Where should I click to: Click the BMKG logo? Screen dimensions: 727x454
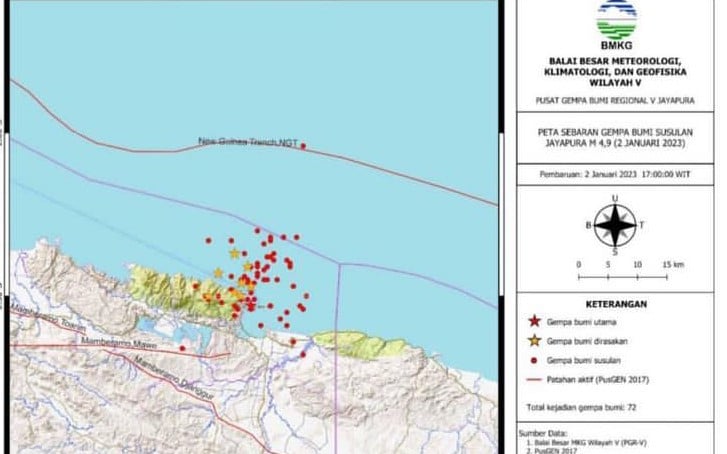(616, 22)
